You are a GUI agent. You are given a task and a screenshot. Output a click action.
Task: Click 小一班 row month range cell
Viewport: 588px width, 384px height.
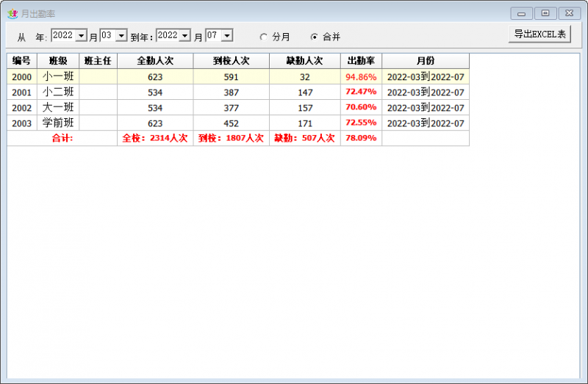point(426,77)
